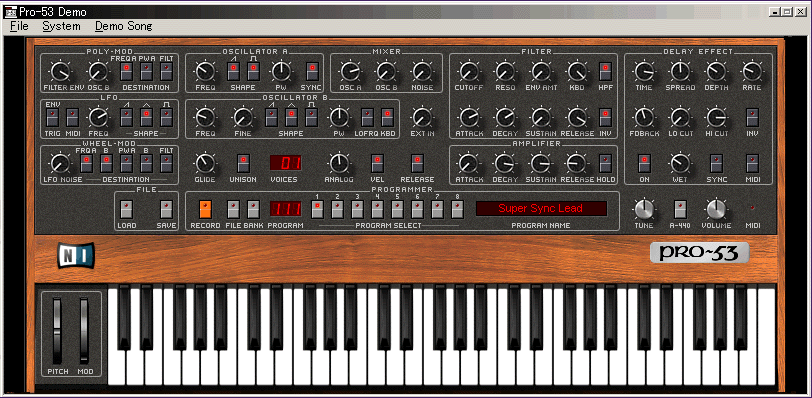Click the SAVE file button
The height and width of the screenshot is (398, 812).
click(x=166, y=209)
